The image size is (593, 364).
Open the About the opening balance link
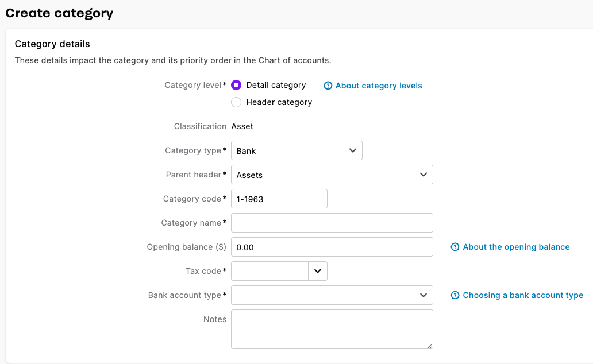click(x=516, y=247)
